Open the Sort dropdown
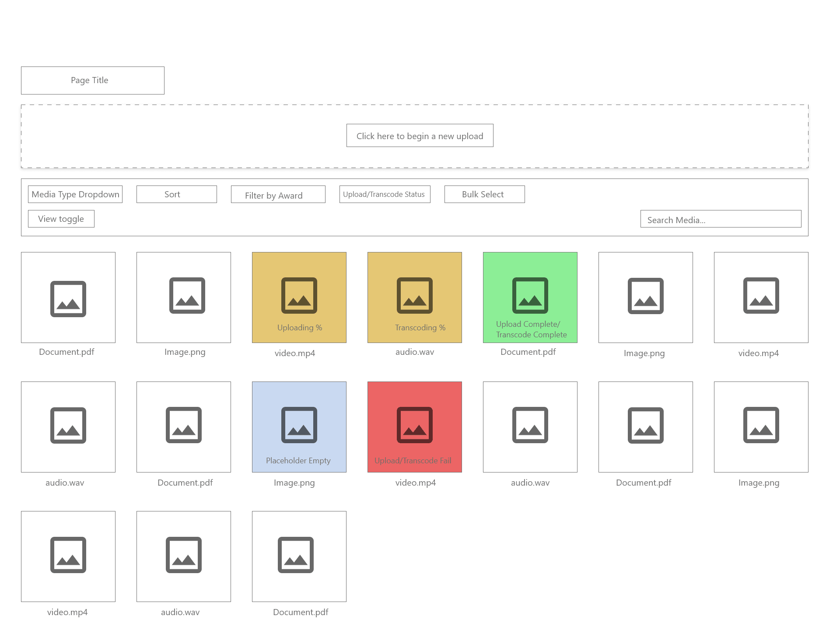 [x=176, y=194]
